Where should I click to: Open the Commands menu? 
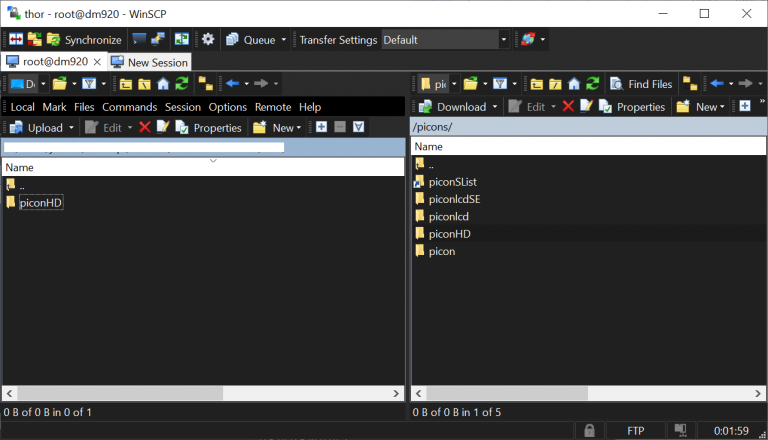[129, 107]
